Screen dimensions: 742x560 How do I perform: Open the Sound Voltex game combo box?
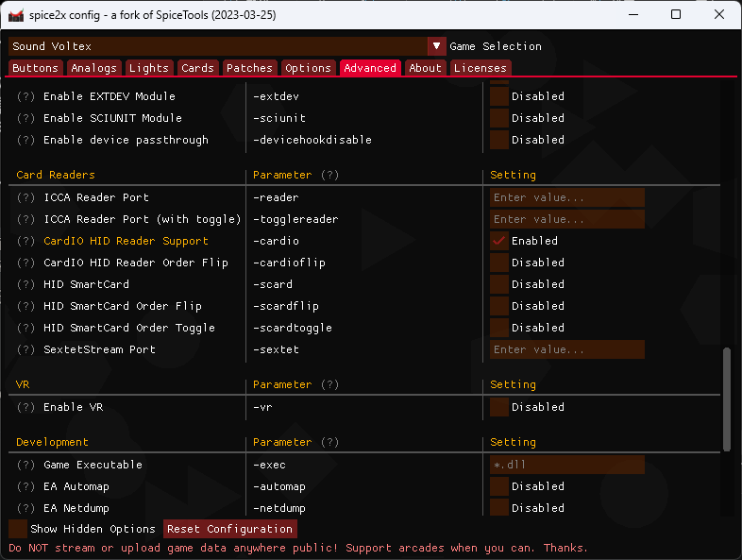pyautogui.click(x=217, y=46)
